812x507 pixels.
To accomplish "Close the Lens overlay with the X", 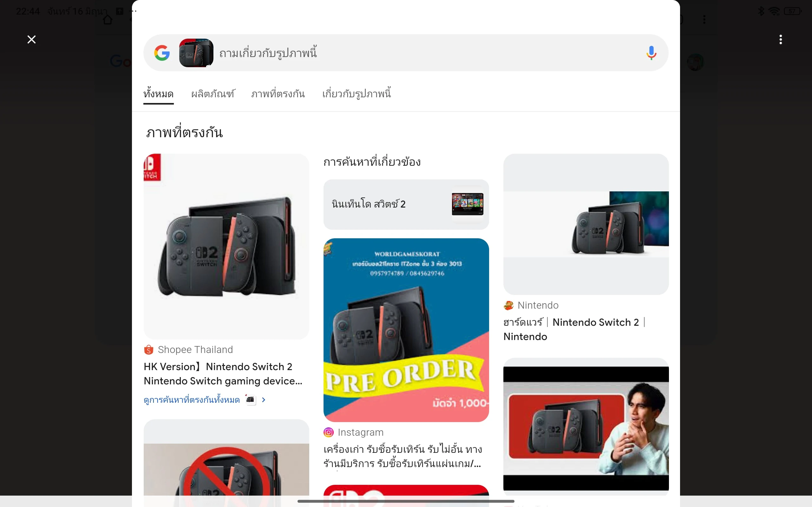I will pyautogui.click(x=31, y=40).
